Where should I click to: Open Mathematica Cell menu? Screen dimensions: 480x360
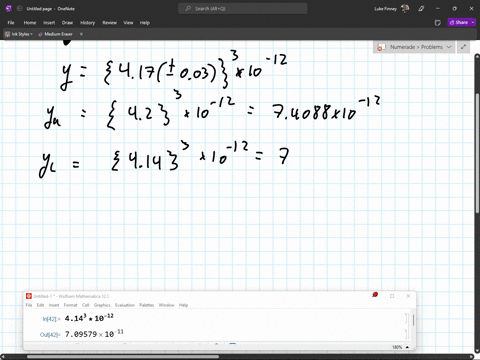click(x=86, y=305)
